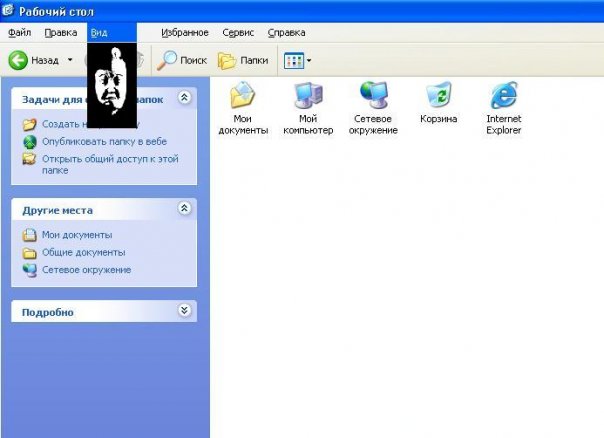Open Общие документы link
Viewport: 604px width, 438px height.
click(x=84, y=252)
